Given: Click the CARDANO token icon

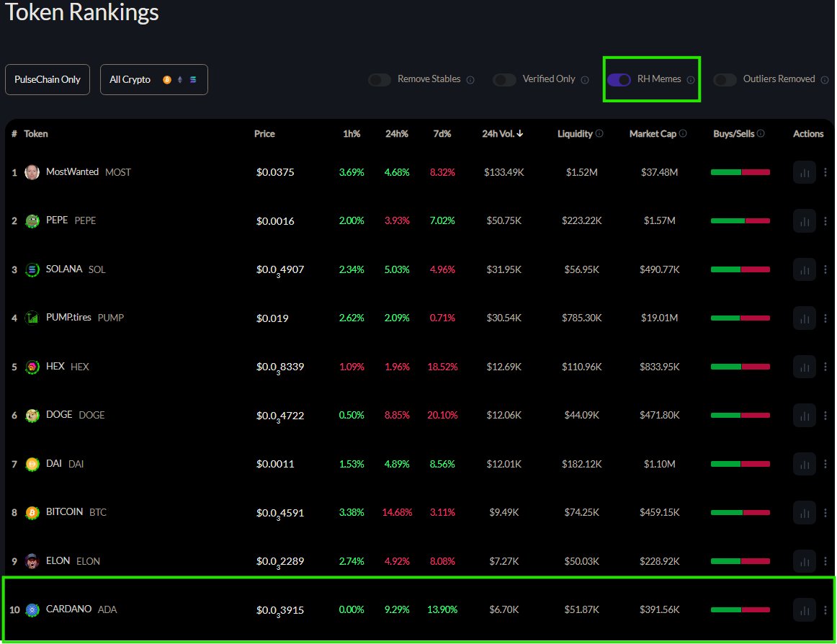Looking at the screenshot, I should [32, 610].
